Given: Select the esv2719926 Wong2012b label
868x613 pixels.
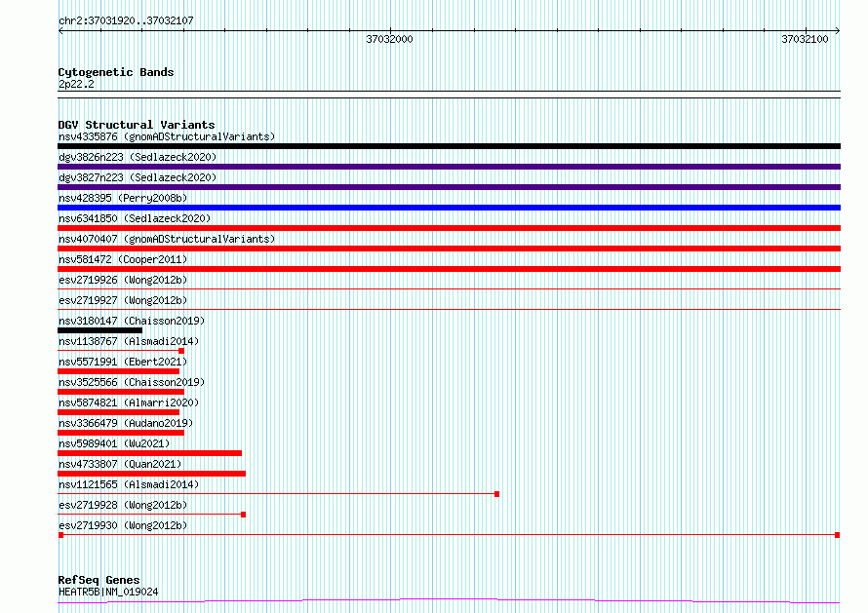Looking at the screenshot, I should (123, 280).
